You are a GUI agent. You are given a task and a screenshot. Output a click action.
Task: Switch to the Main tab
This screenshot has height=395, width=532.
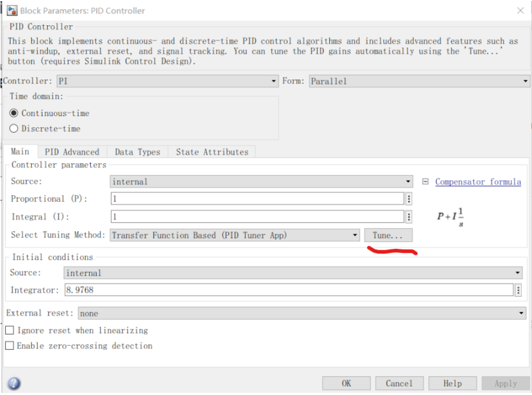pyautogui.click(x=20, y=152)
